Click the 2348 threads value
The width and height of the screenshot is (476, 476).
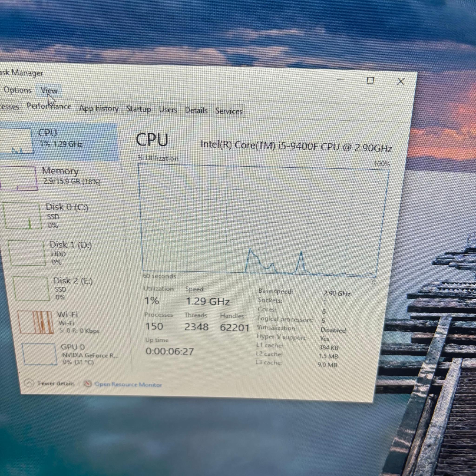coord(196,327)
